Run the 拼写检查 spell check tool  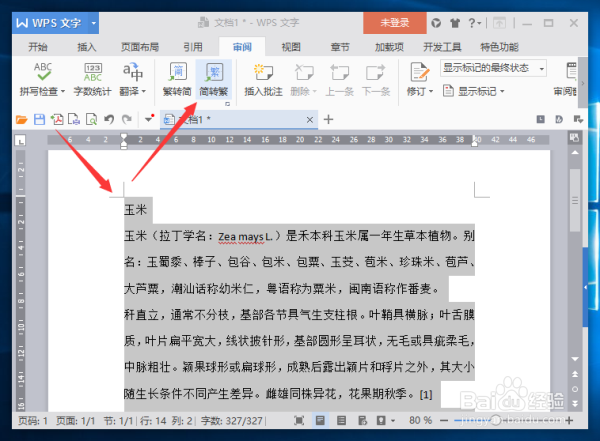click(42, 79)
